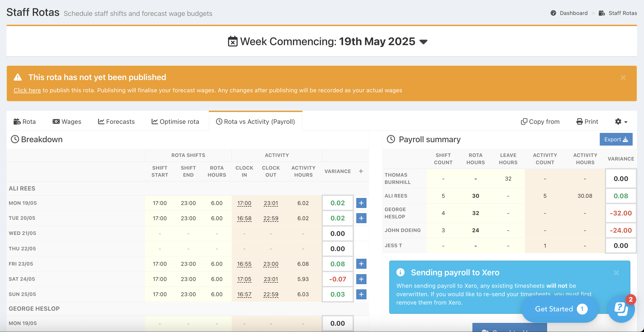Viewport: 644px width, 332px height.
Task: Expand the Week Commencing date dropdown arrow
Action: click(x=423, y=42)
